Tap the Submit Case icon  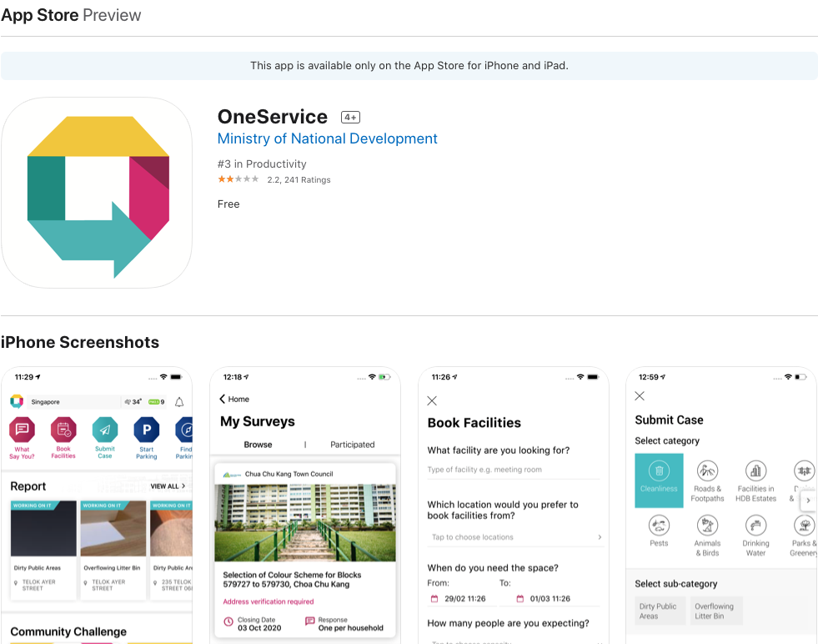coord(105,430)
